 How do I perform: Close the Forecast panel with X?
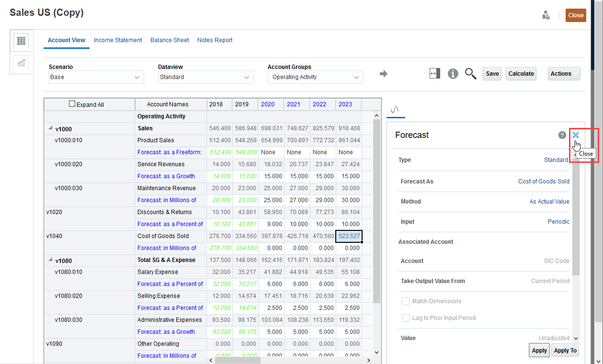tap(576, 135)
